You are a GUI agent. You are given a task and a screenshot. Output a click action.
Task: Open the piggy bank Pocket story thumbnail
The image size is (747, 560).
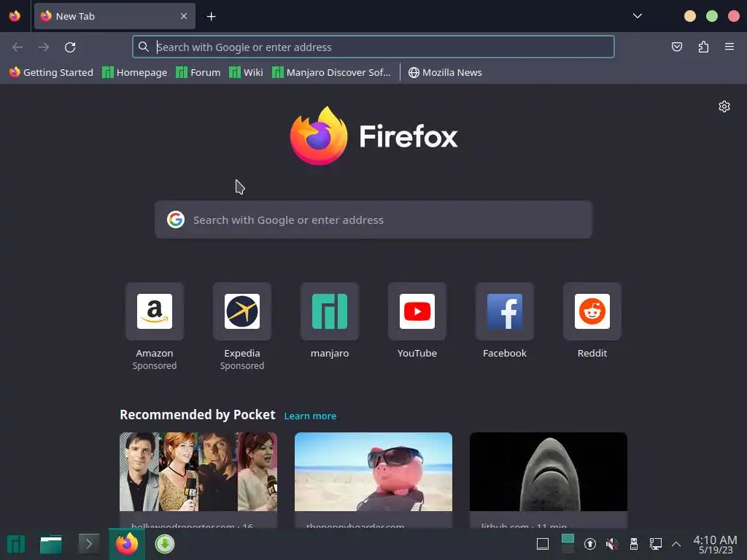point(373,472)
